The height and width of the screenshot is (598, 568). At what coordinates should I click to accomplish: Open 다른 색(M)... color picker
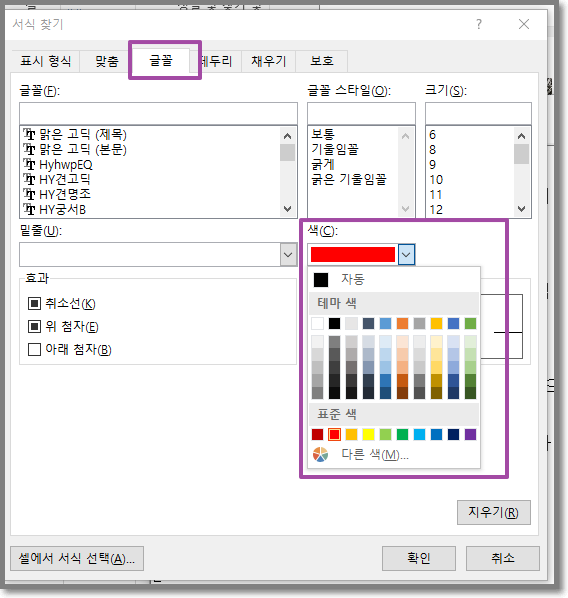tap(394, 455)
